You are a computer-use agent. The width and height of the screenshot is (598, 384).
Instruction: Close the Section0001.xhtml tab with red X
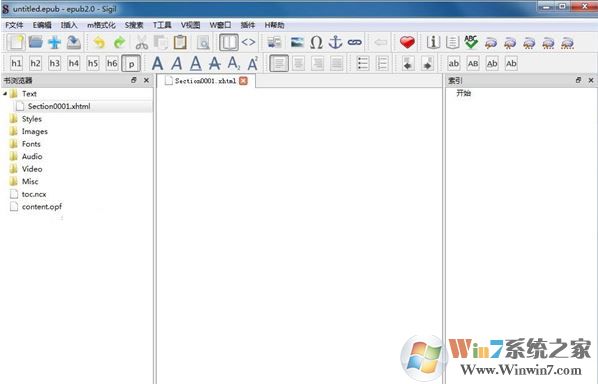pos(243,81)
